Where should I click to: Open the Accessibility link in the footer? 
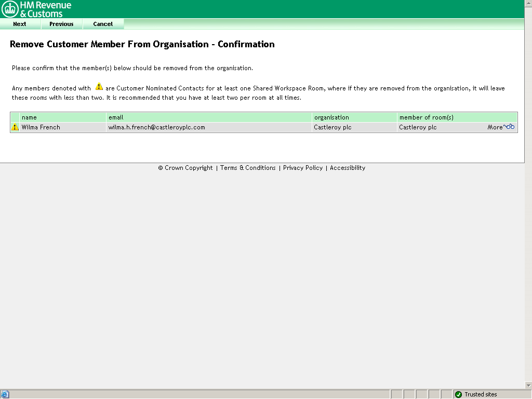coord(348,168)
